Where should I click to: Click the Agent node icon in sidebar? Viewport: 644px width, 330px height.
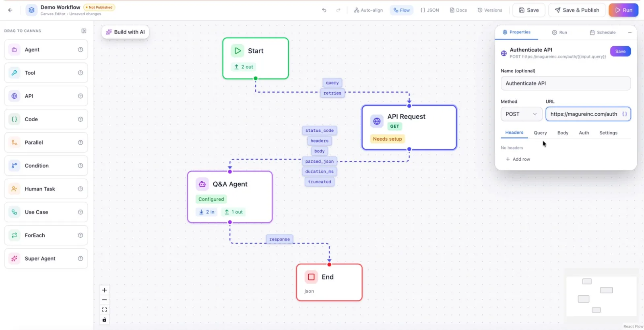[14, 50]
